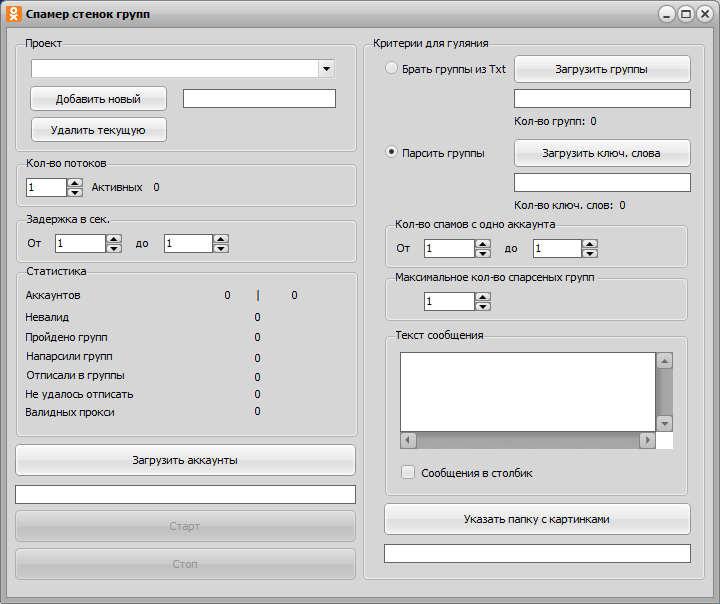Enable 'Сообщения в столбик' checkbox
The image size is (720, 604).
point(408,473)
